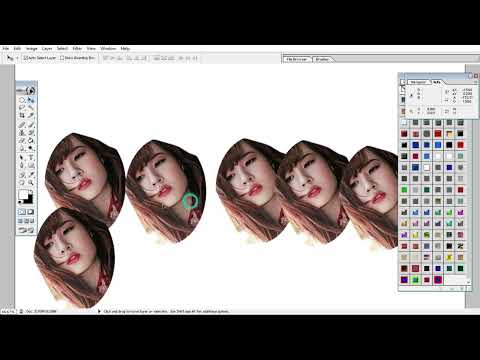This screenshot has width=480, height=360.
Task: Open the Layer menu
Action: coord(47,48)
